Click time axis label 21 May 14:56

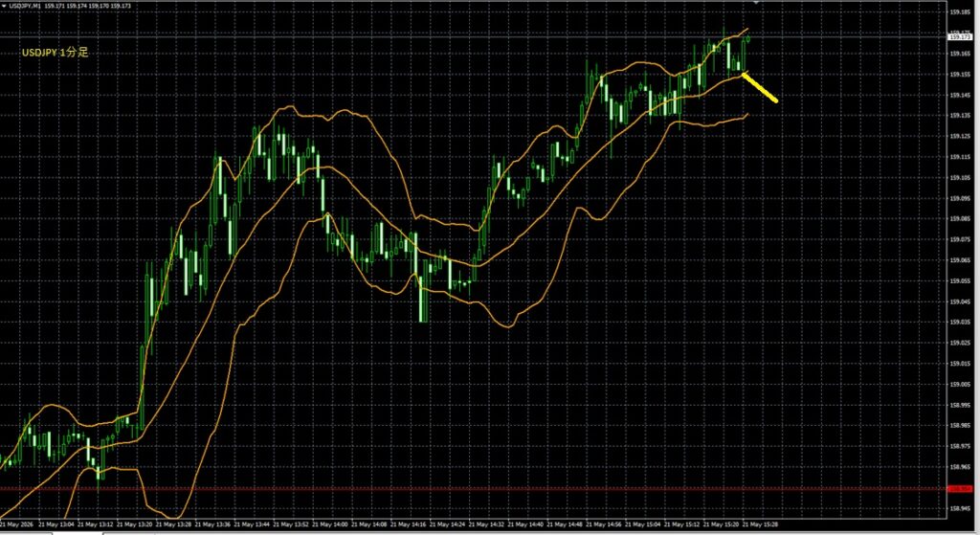point(604,524)
